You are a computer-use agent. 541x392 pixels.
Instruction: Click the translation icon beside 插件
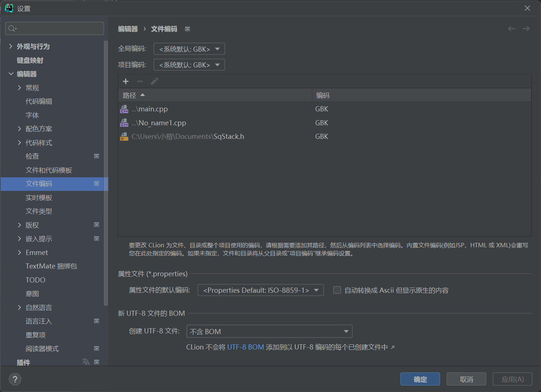point(86,362)
